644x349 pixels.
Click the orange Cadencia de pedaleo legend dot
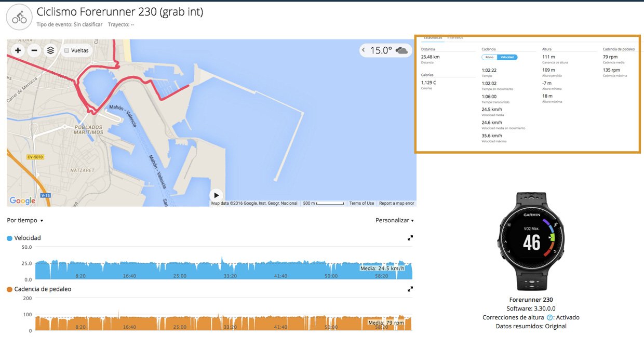(x=9, y=289)
